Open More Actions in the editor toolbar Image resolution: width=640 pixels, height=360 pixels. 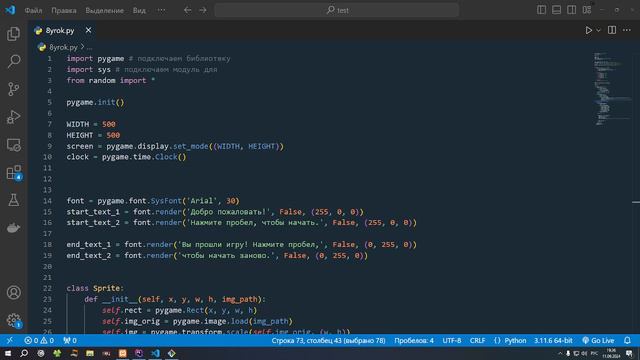pyautogui.click(x=627, y=30)
